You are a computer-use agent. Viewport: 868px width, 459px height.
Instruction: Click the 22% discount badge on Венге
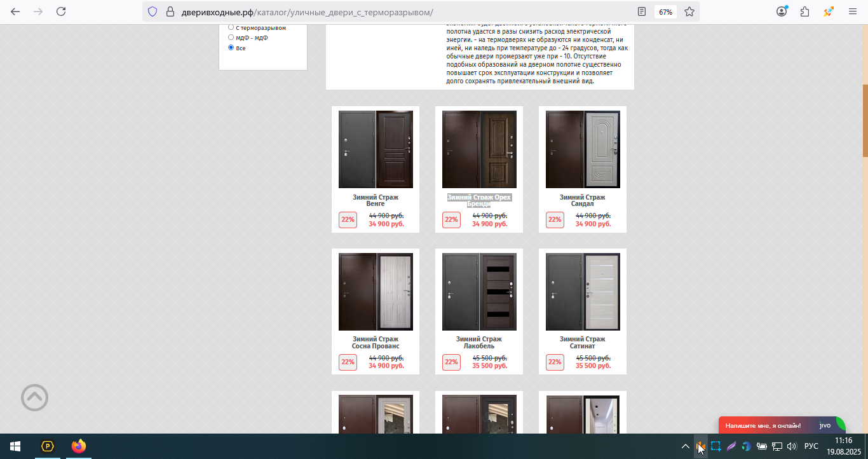coord(348,220)
